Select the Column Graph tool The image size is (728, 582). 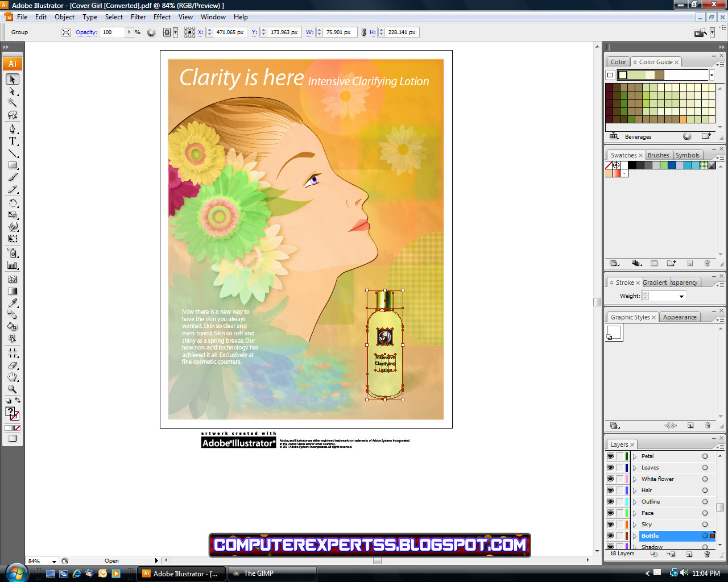[x=13, y=265]
